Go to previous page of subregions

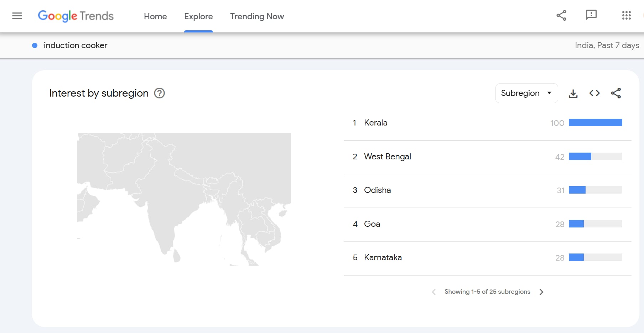click(x=433, y=292)
